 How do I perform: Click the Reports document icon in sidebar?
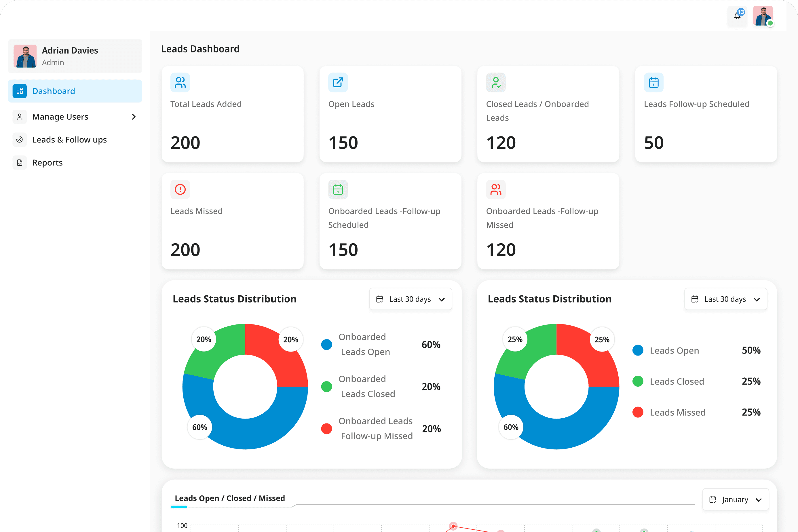coord(20,163)
